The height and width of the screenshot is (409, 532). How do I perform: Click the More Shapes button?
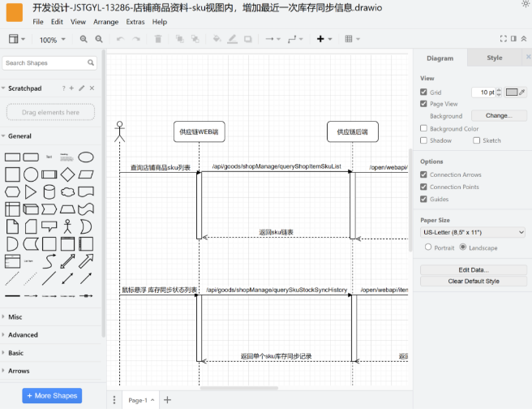pyautogui.click(x=49, y=396)
